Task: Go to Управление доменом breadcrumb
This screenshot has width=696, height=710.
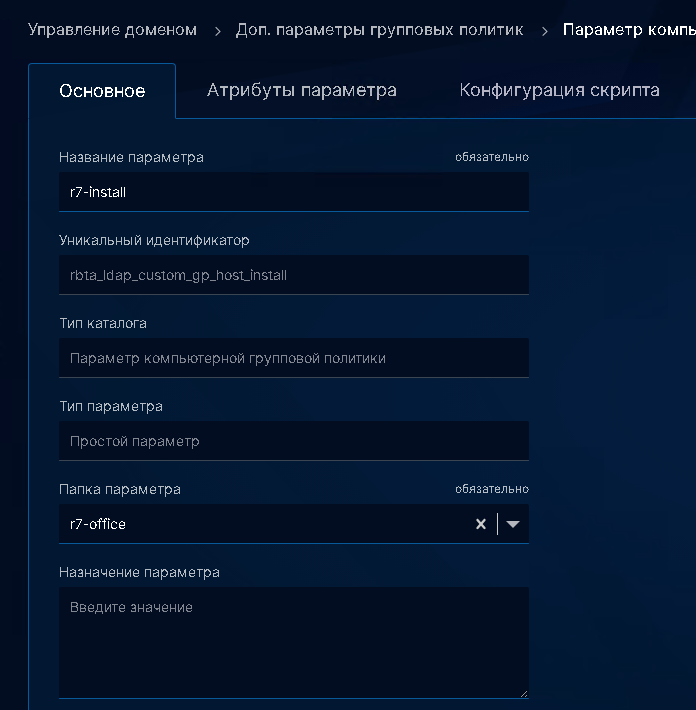Action: click(x=112, y=30)
